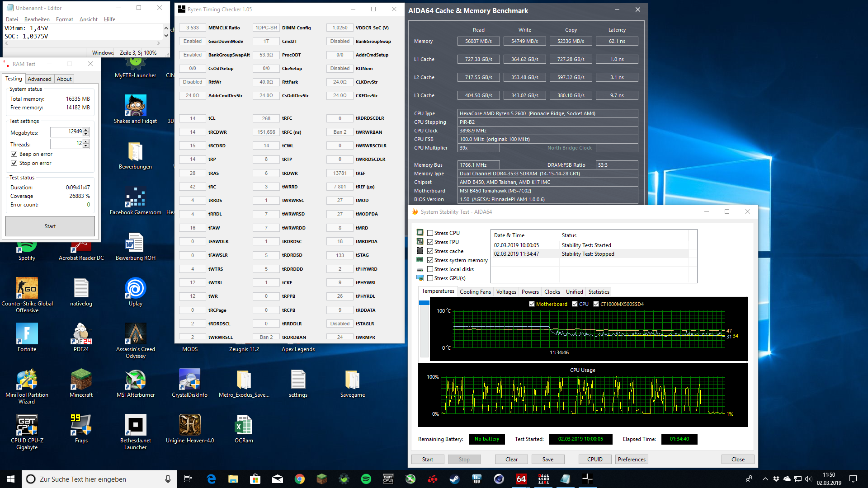This screenshot has height=488, width=868.
Task: Launch CPUID CPU-Z Gigabyte shortcut
Action: [x=27, y=432]
